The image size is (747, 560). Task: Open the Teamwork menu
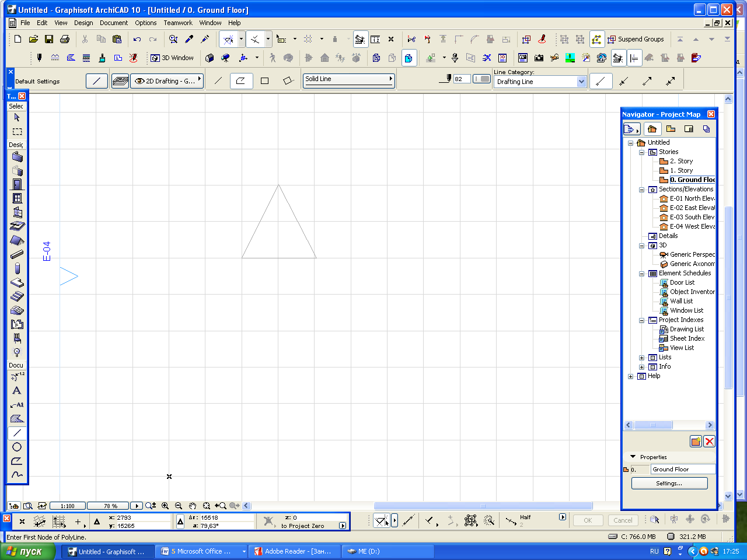[x=178, y=23]
